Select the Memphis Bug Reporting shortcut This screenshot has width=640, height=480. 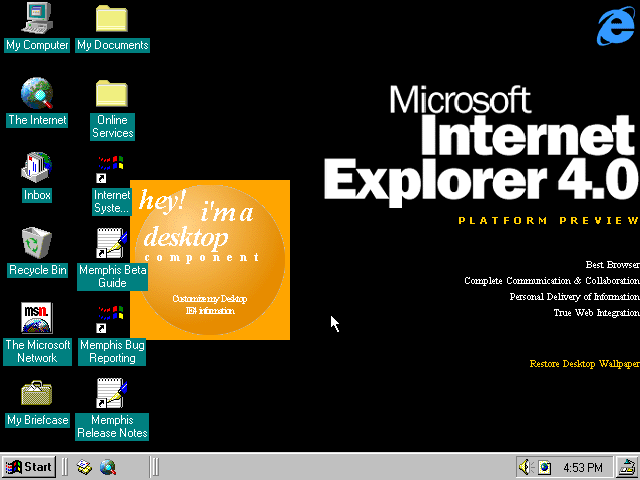tap(110, 319)
